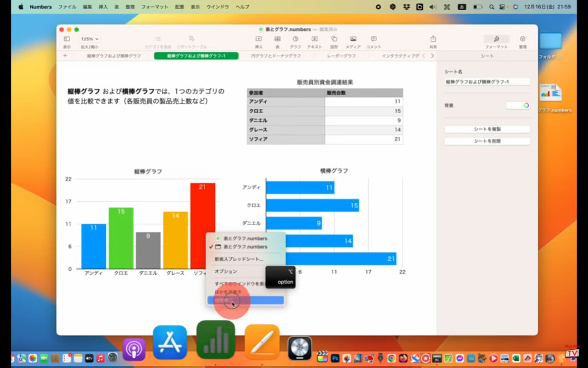Click the 縦棒グラフ chart title
The height and width of the screenshot is (368, 588).
148,172
